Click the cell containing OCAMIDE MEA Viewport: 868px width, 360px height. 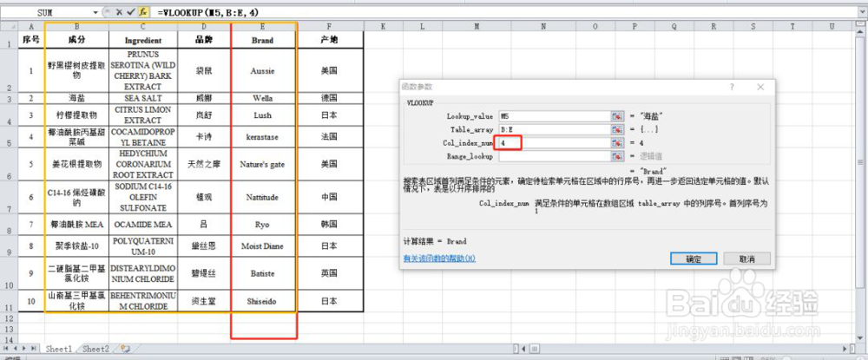[143, 225]
